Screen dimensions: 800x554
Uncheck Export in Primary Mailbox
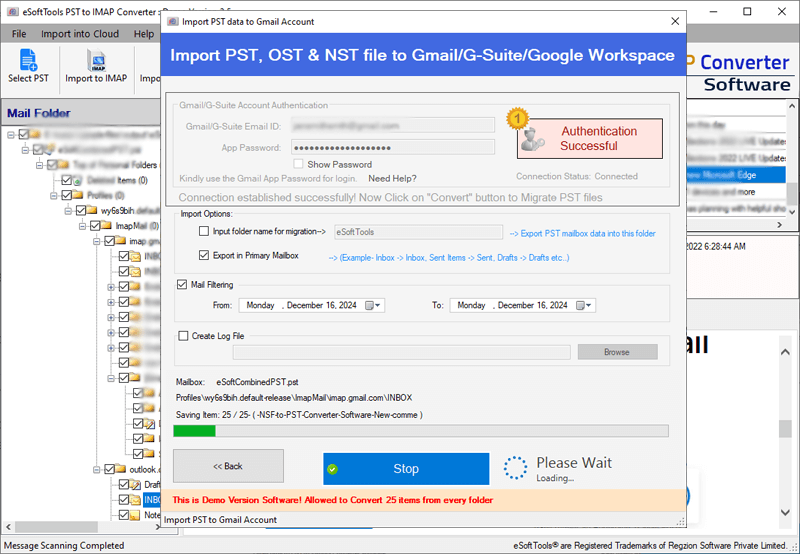click(204, 255)
